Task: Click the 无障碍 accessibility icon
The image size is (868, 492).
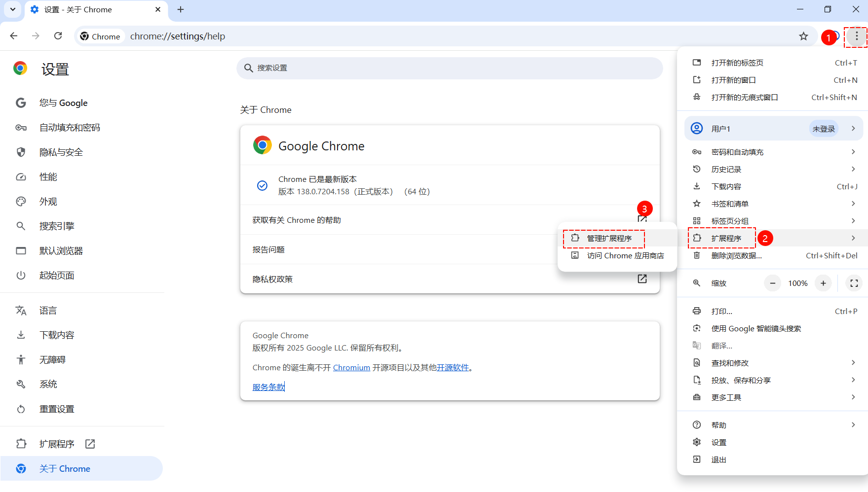Action: pos(21,359)
